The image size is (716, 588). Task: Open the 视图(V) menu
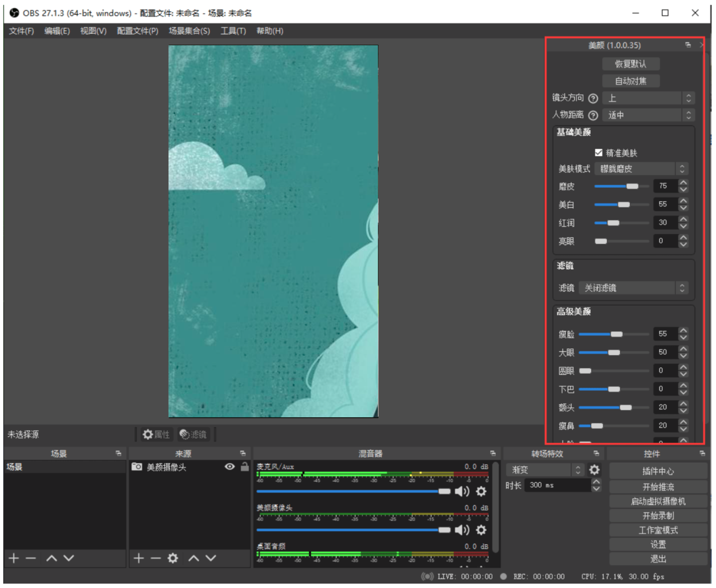93,31
